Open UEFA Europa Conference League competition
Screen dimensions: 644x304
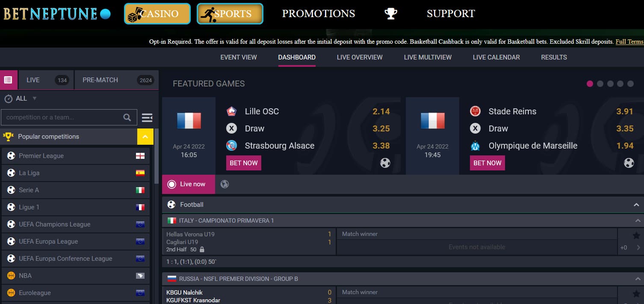[x=76, y=259]
